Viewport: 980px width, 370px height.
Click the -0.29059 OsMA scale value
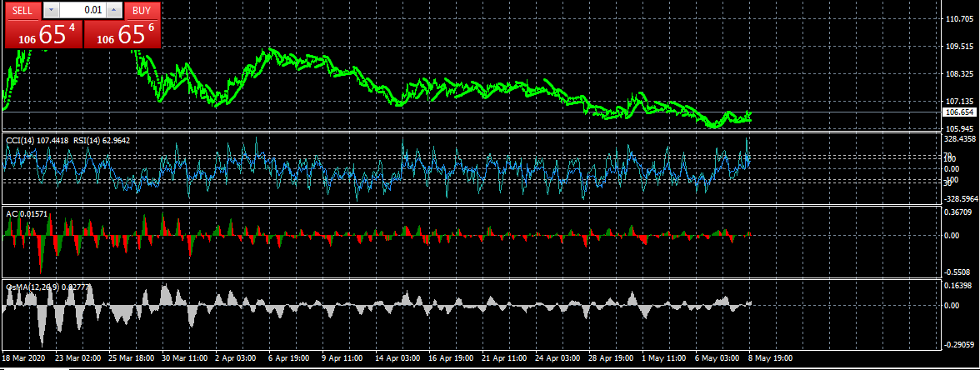[959, 345]
